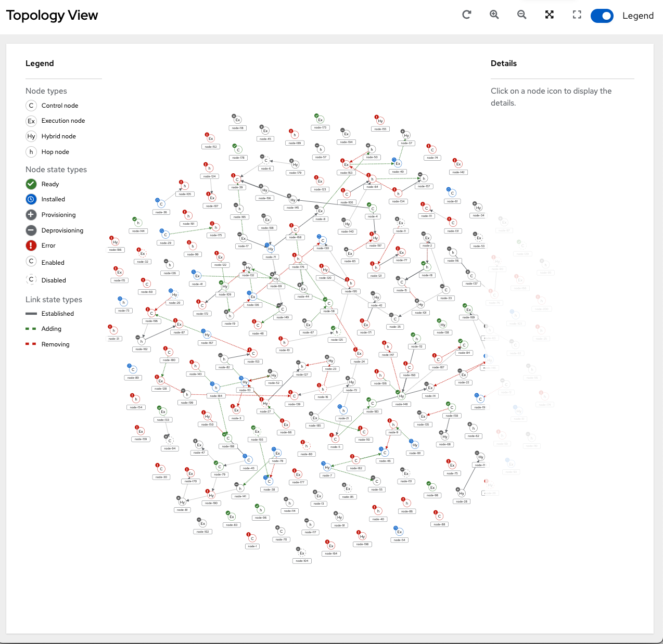Viewport: 663px width, 644px height.
Task: Refresh the topology view
Action: (x=467, y=15)
